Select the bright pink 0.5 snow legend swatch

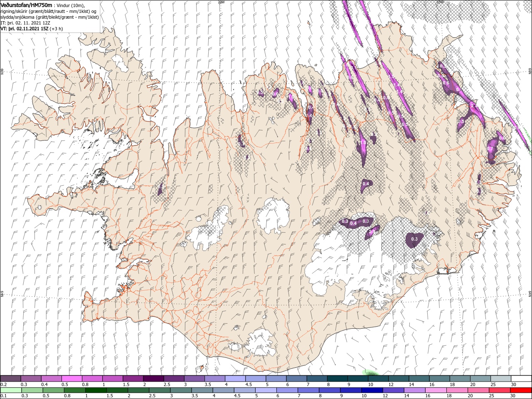71,379
